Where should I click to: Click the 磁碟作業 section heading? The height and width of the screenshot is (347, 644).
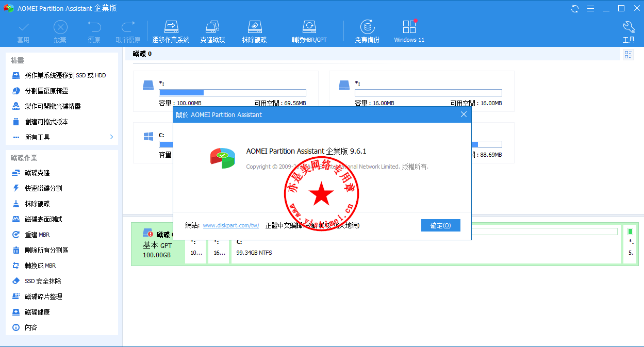[24, 158]
